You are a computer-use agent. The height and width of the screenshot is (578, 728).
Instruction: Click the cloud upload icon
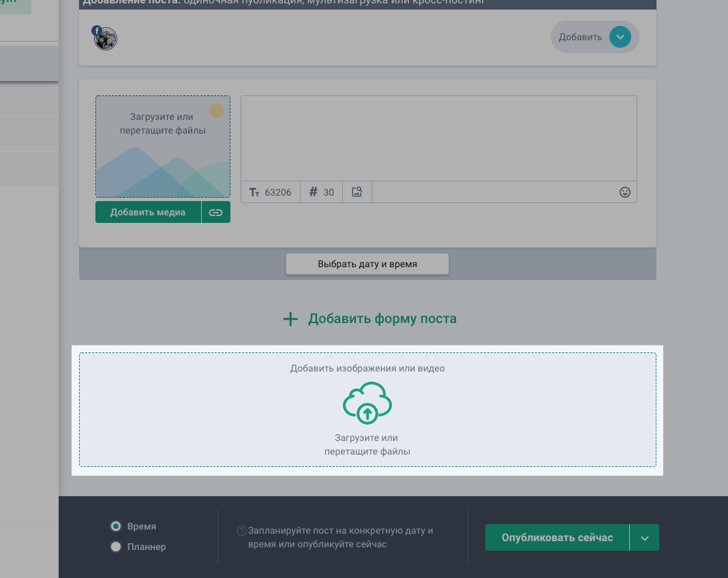click(367, 403)
